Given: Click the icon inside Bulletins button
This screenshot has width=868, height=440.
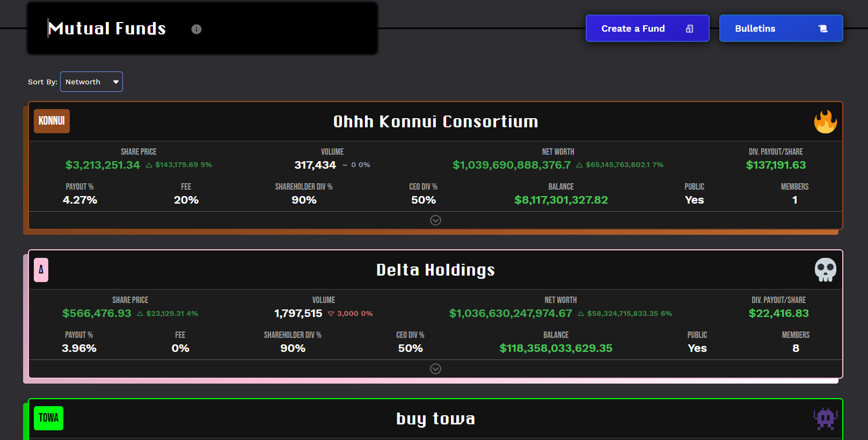Looking at the screenshot, I should [822, 28].
